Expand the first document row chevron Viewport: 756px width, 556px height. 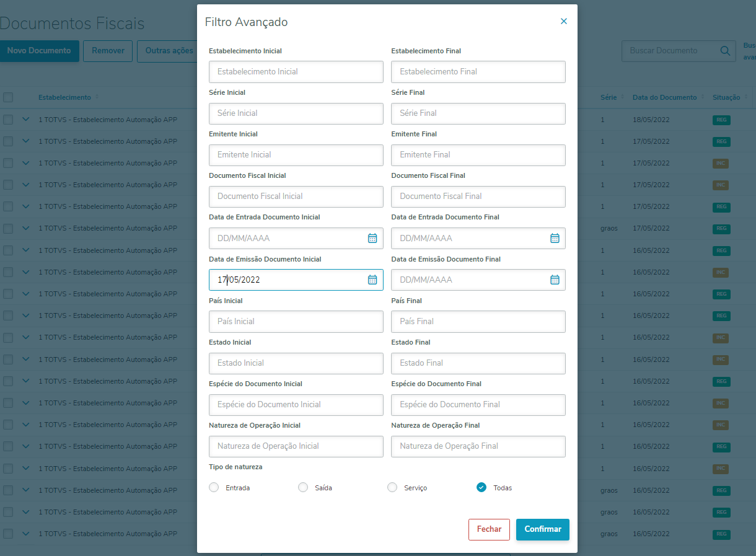[26, 119]
